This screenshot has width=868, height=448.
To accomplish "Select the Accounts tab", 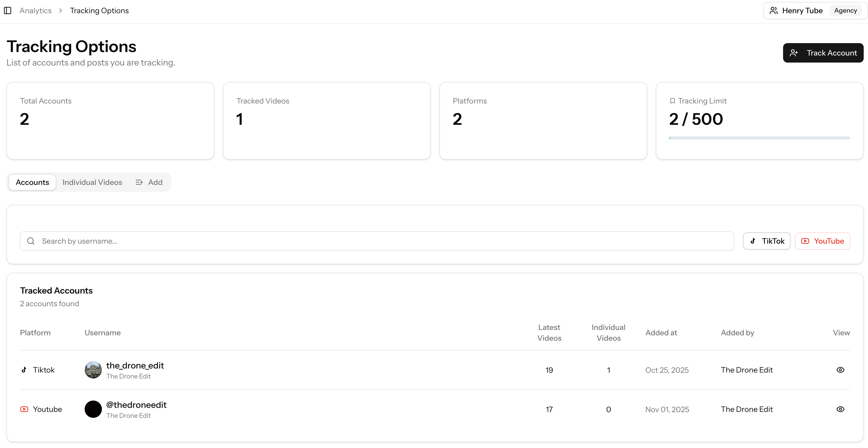I will point(32,182).
